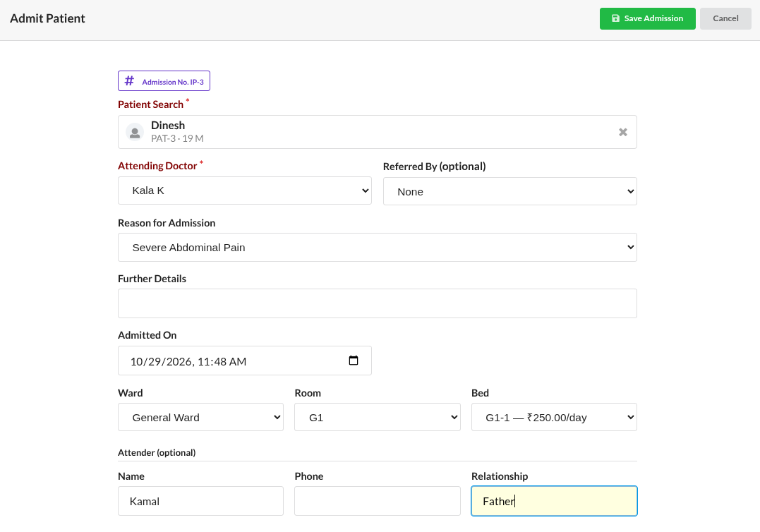Screen dimensions: 760x532
Task: Click the Patient Search label
Action: point(151,104)
